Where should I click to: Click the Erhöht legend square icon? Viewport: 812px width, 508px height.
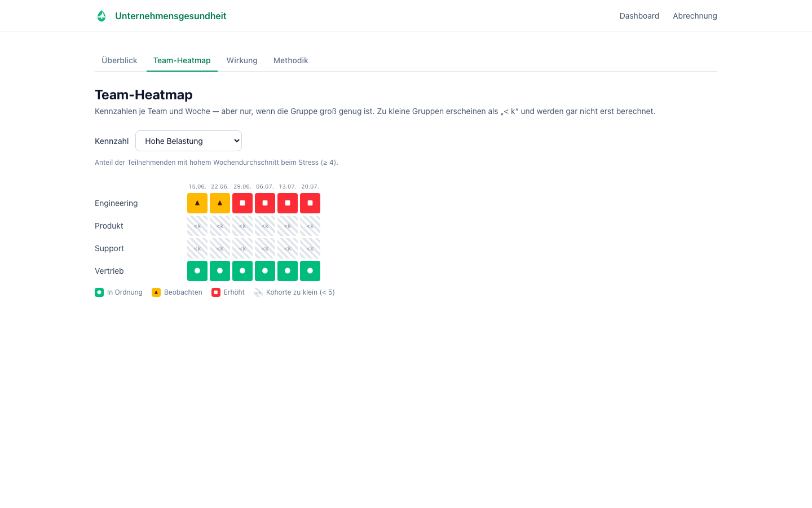point(216,292)
